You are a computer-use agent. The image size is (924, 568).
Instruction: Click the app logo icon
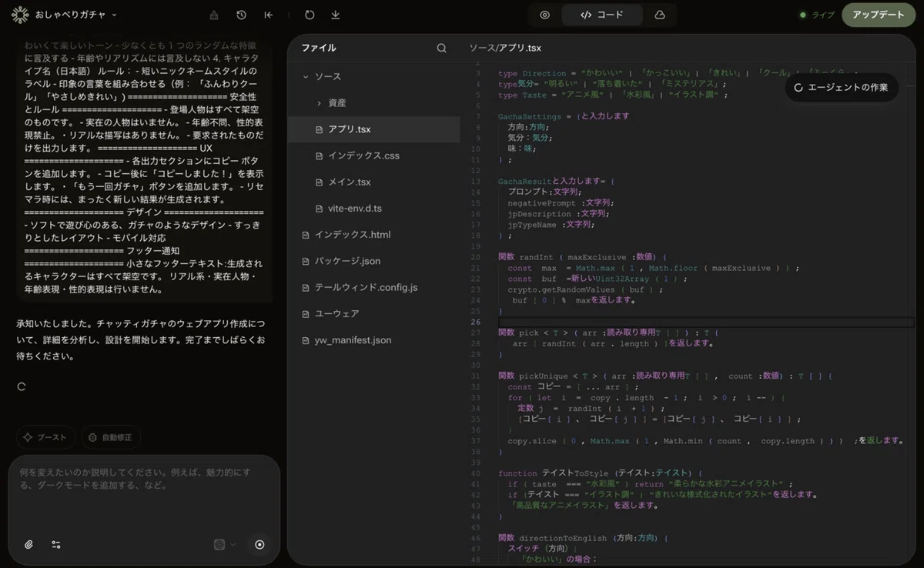click(20, 15)
